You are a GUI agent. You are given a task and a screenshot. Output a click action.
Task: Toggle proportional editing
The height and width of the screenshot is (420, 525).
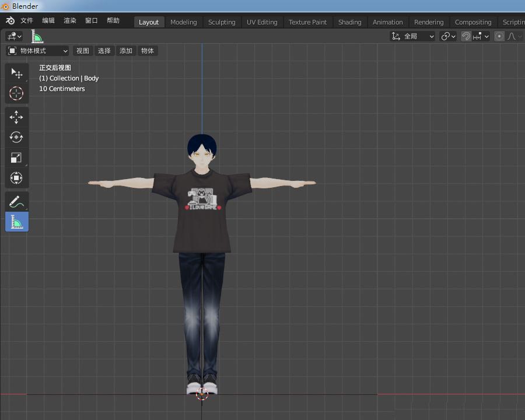pyautogui.click(x=499, y=36)
